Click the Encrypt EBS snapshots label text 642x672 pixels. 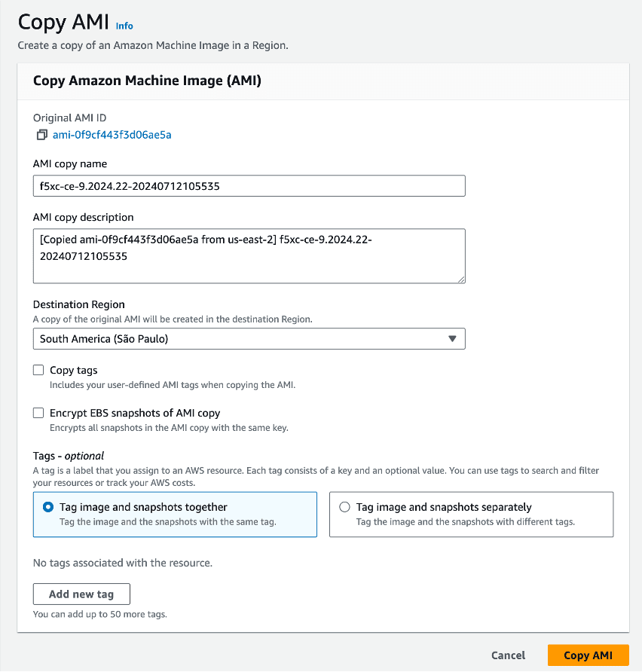tap(135, 413)
